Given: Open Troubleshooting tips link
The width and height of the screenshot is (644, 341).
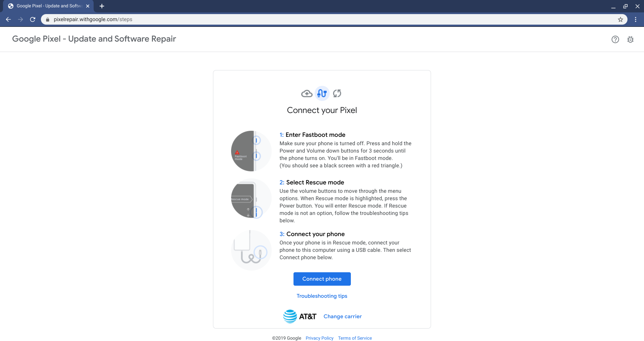Looking at the screenshot, I should (x=322, y=296).
